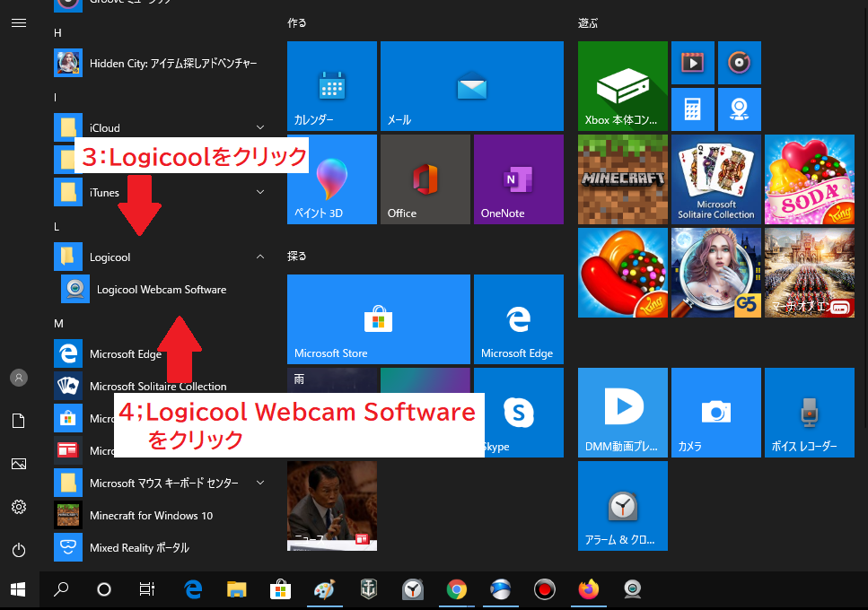The image size is (868, 610).
Task: Click the Logicool folder in app list
Action: [161, 257]
